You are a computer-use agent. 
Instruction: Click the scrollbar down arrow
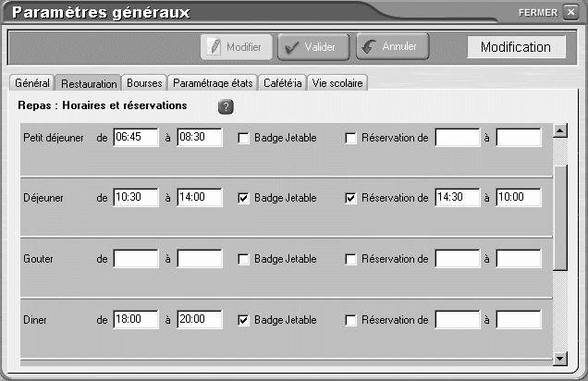coord(560,359)
